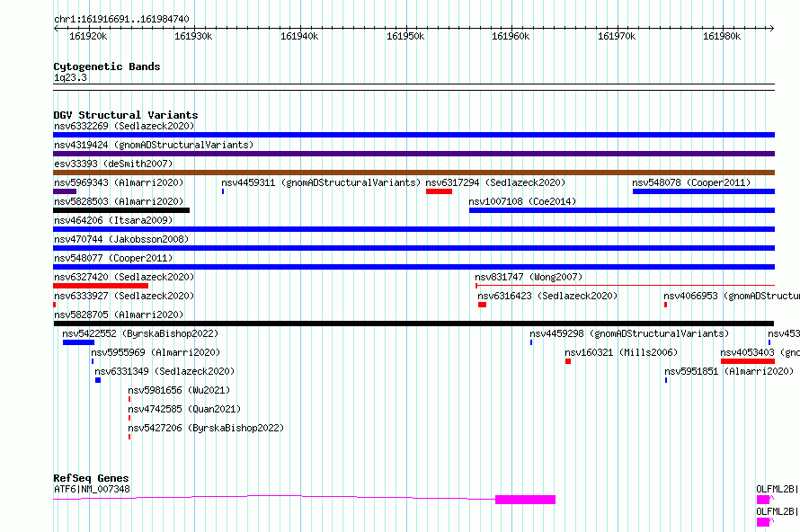Click nsv6333927 (Sedlazeck2020) label

(124, 296)
